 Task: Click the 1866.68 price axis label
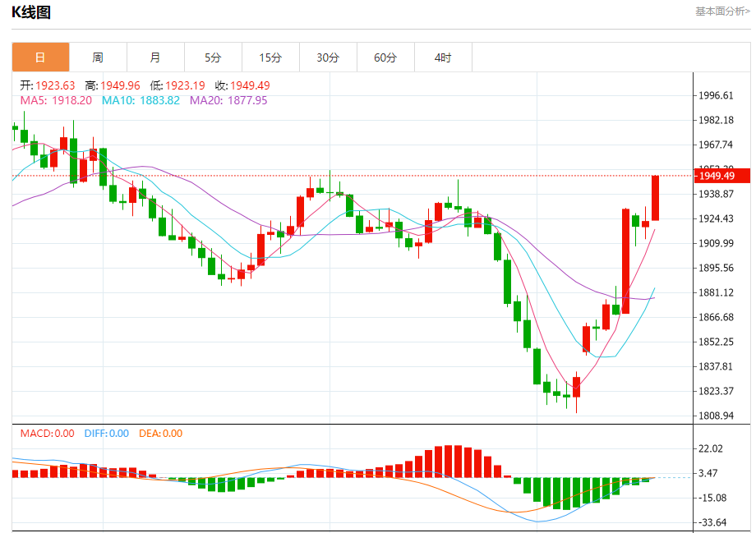pyautogui.click(x=716, y=317)
